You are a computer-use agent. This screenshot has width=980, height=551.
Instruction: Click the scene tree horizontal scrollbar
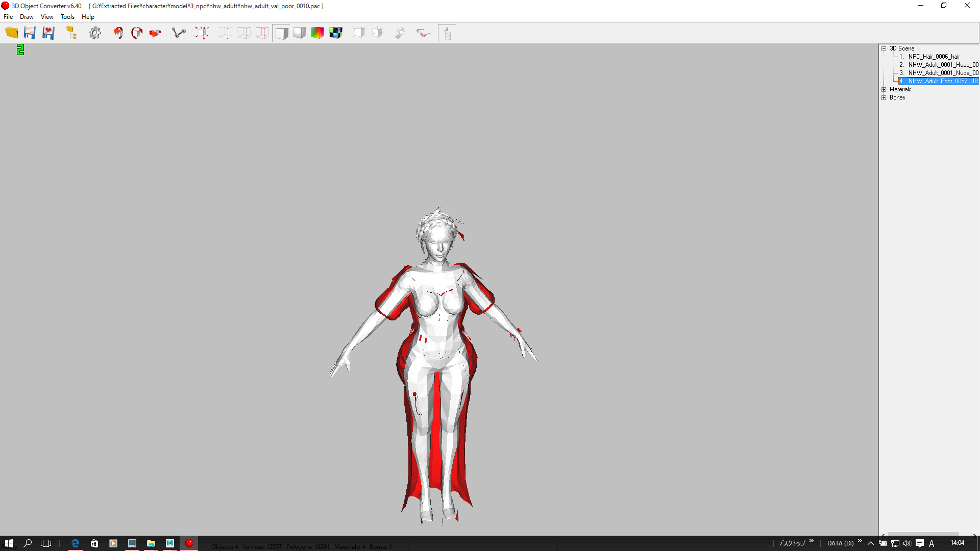928,534
